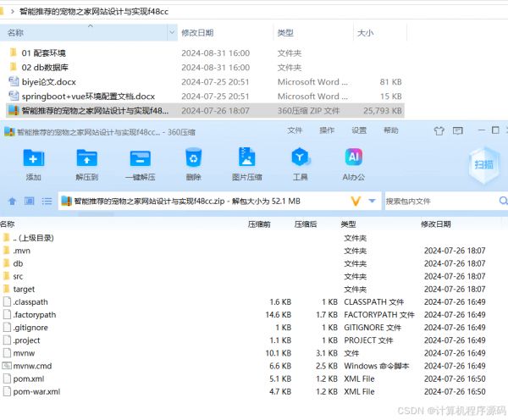This screenshot has width=508, height=420.
Task: Open the 工具 tools icon
Action: pyautogui.click(x=301, y=157)
